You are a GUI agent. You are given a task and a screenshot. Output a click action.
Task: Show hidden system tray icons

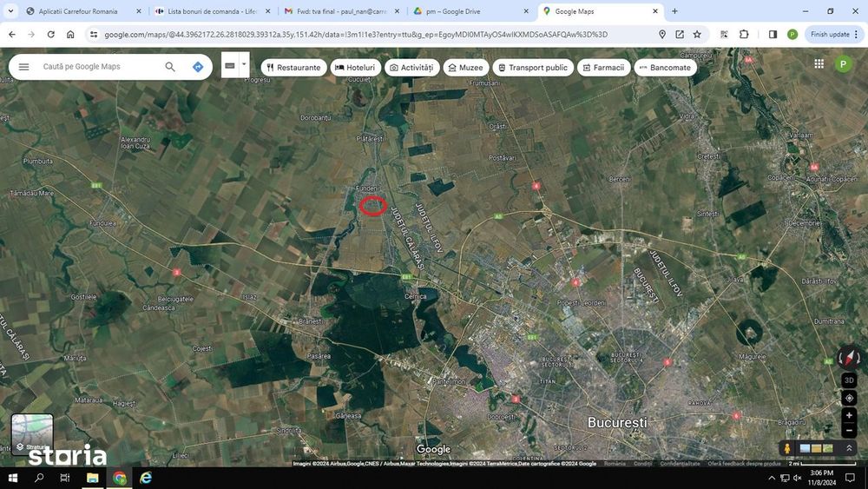click(772, 478)
